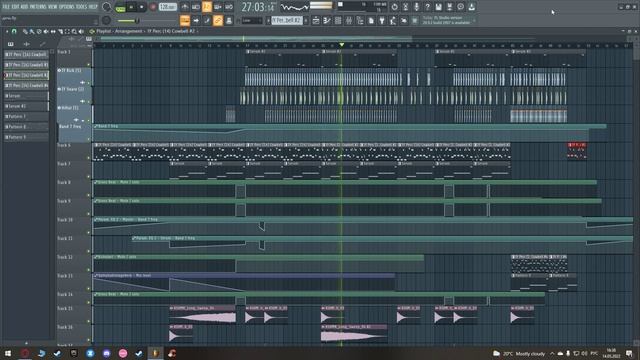The image size is (640, 360).
Task: Mute the IY Kick track LED
Action: [89, 83]
